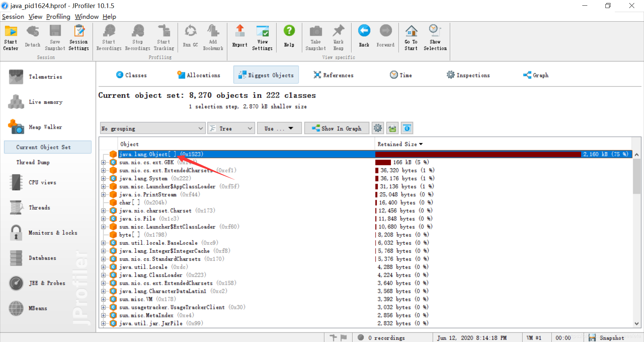Open the Window menu
The image size is (644, 342).
point(87,16)
